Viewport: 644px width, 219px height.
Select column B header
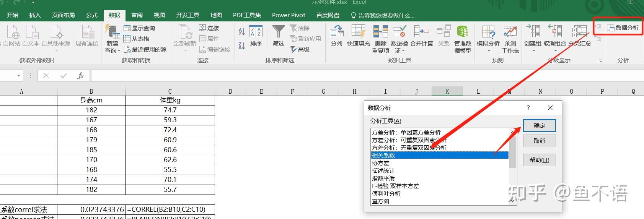[91, 91]
